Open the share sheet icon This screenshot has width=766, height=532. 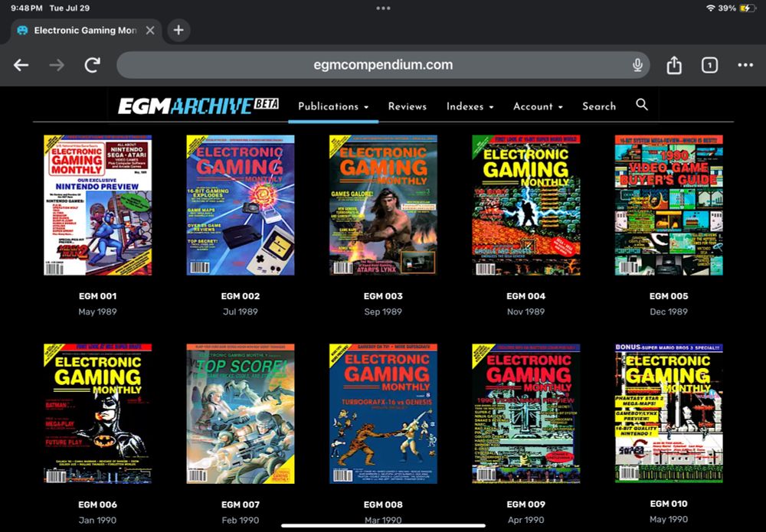coord(674,65)
